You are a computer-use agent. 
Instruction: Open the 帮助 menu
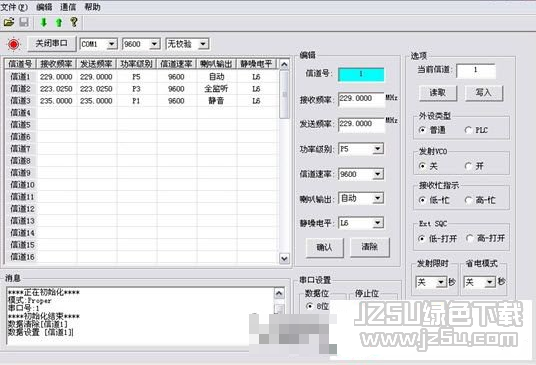point(92,7)
